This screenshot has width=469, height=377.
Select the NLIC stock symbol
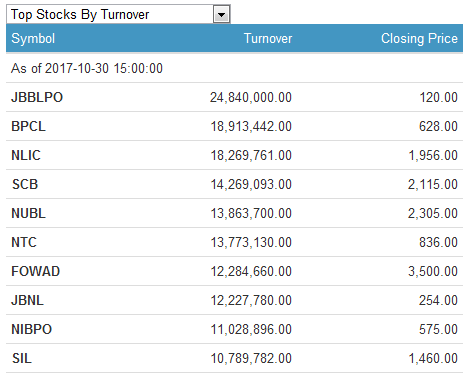26,155
